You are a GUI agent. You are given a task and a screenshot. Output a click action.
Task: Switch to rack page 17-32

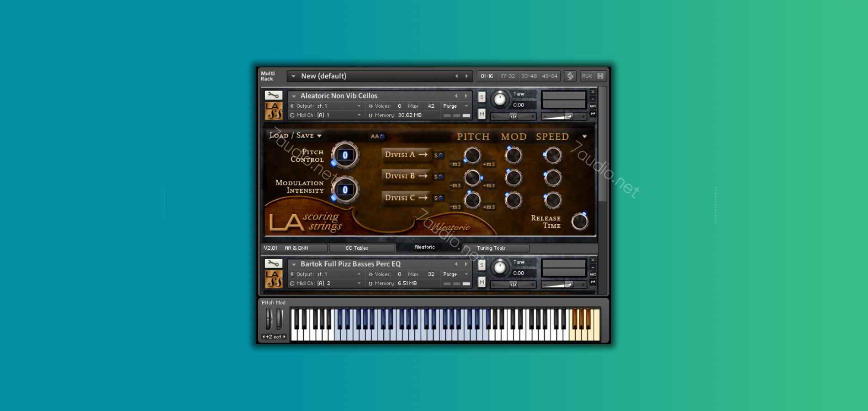[x=508, y=76]
